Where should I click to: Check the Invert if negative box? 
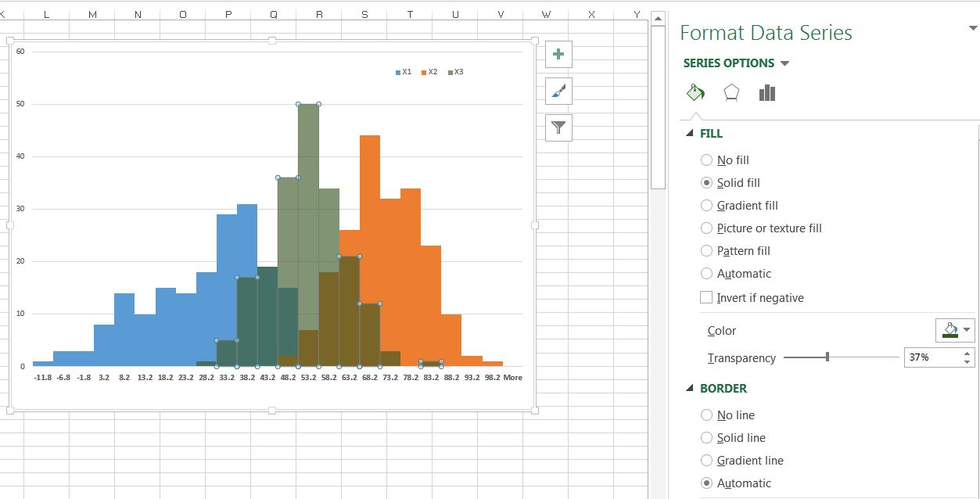coord(706,297)
